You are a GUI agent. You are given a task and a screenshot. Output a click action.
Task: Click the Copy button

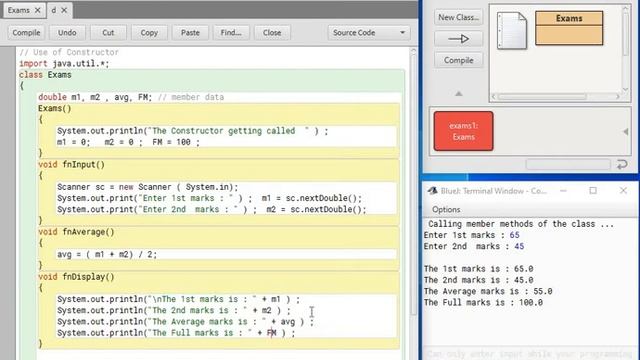point(149,33)
